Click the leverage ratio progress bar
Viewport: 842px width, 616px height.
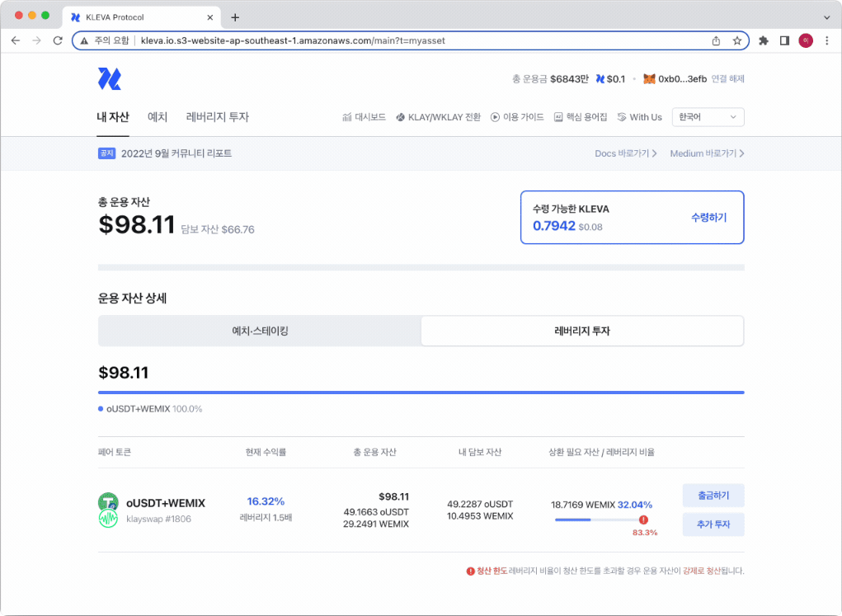tap(595, 520)
